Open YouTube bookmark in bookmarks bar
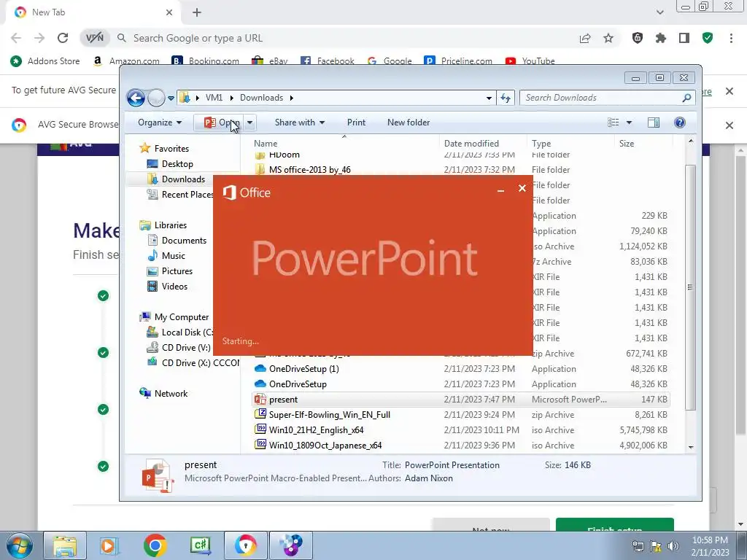Screen dimensions: 747x560 point(530,61)
